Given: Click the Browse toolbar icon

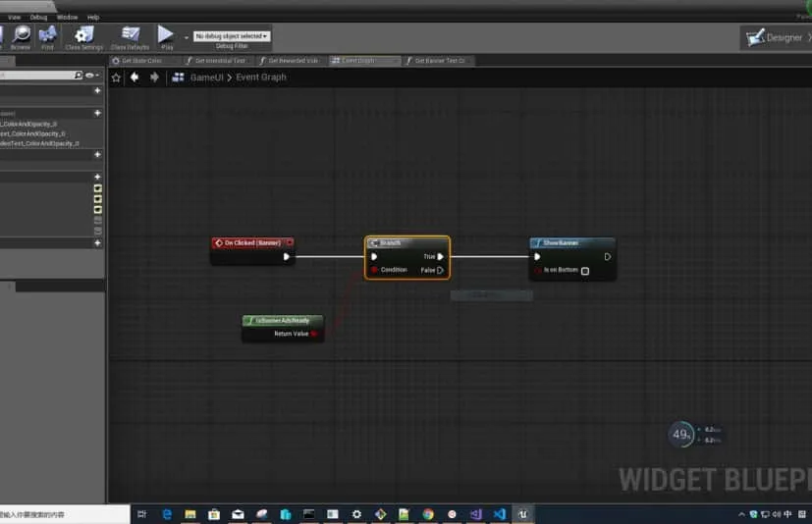Looking at the screenshot, I should [x=20, y=36].
